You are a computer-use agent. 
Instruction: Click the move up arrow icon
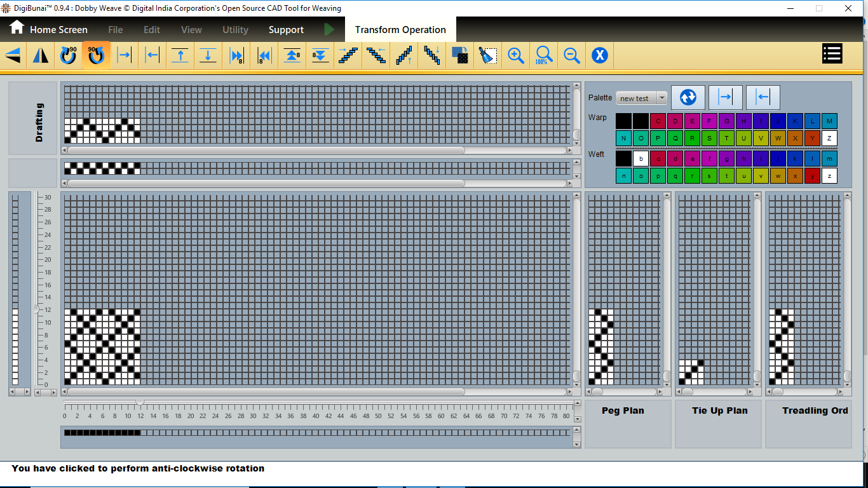pyautogui.click(x=180, y=55)
